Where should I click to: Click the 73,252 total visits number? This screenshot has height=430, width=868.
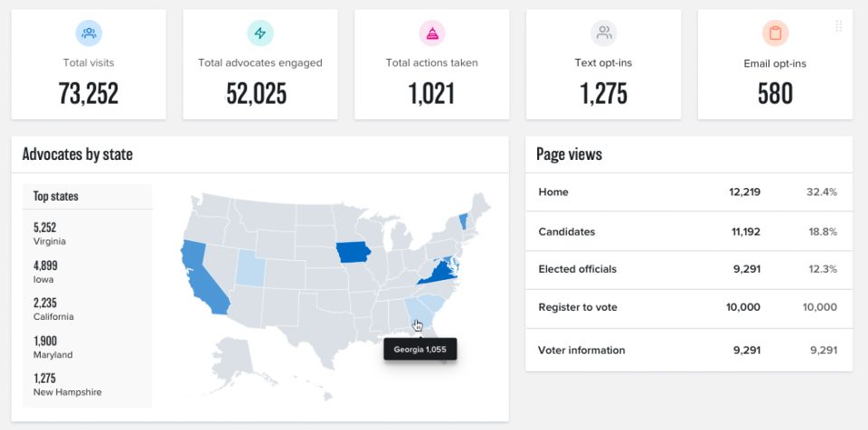coord(89,93)
